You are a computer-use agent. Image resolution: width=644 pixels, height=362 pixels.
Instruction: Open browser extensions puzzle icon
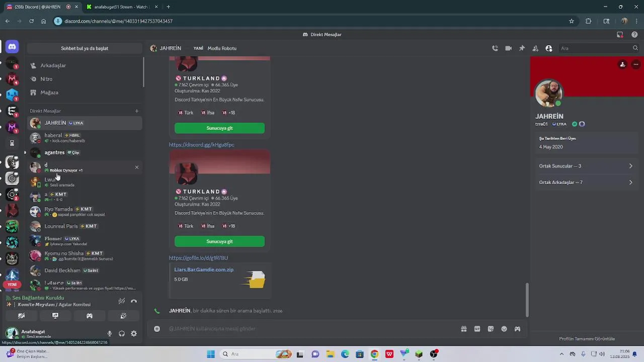(589, 21)
